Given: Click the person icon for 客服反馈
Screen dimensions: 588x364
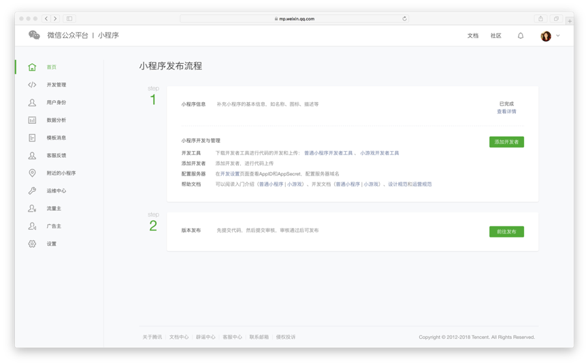Looking at the screenshot, I should [32, 155].
